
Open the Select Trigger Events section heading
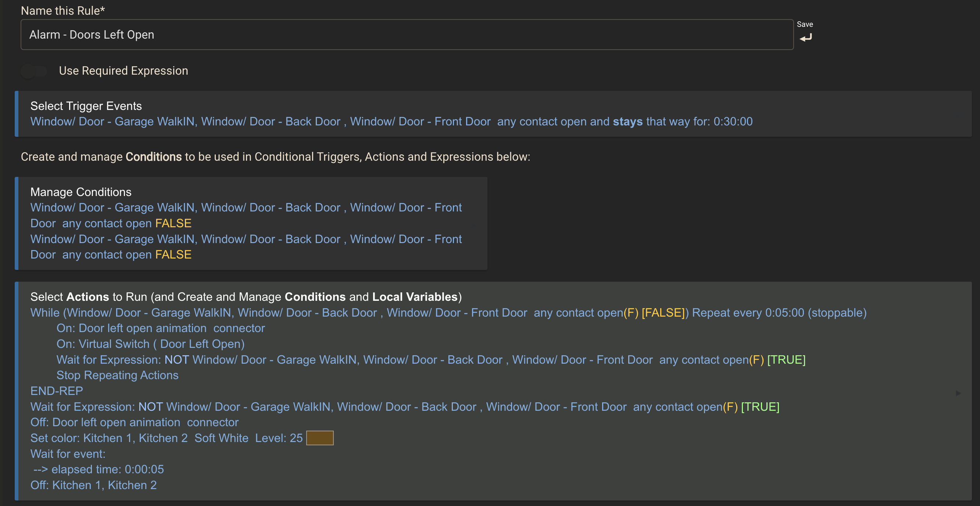point(86,106)
